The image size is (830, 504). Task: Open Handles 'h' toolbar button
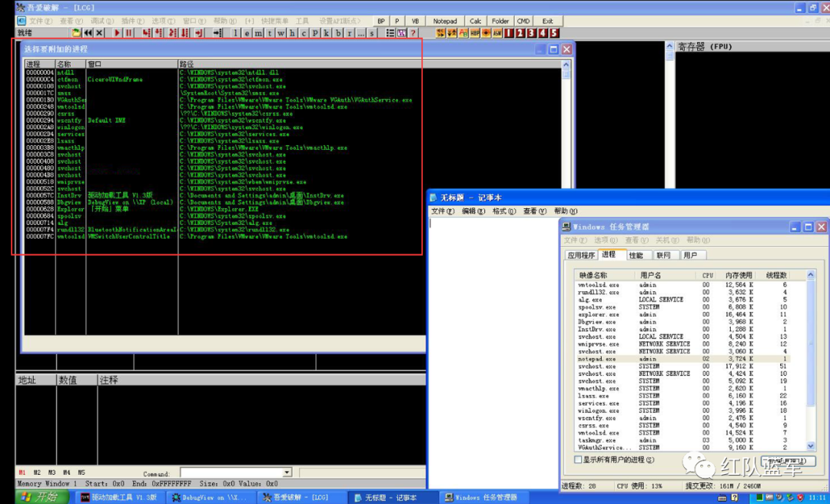pyautogui.click(x=292, y=33)
